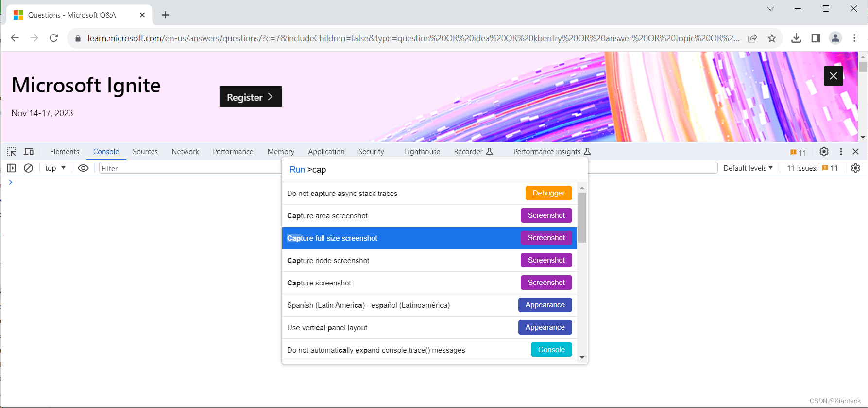This screenshot has width=868, height=408.
Task: Open the Chrome three-dot menu
Action: point(855,38)
